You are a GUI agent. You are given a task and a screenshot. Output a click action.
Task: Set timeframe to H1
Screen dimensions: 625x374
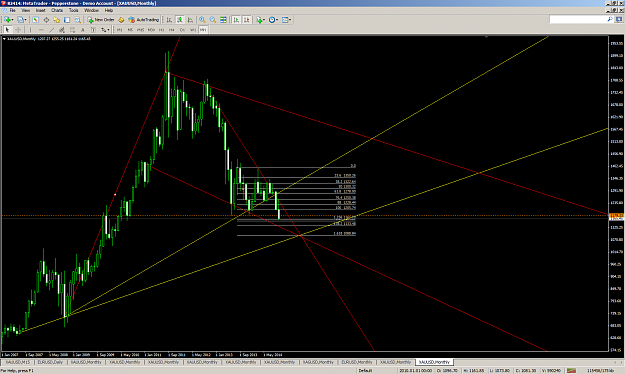[x=161, y=30]
